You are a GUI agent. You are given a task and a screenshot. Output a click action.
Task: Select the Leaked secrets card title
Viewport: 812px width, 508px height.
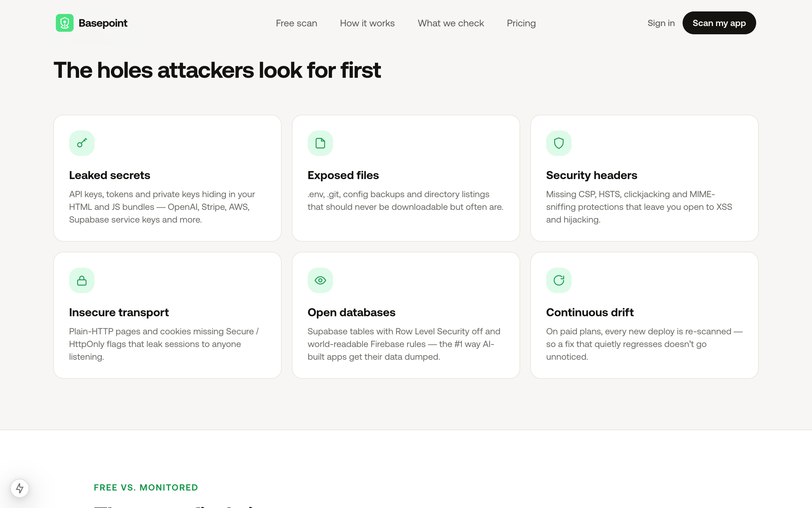110,175
